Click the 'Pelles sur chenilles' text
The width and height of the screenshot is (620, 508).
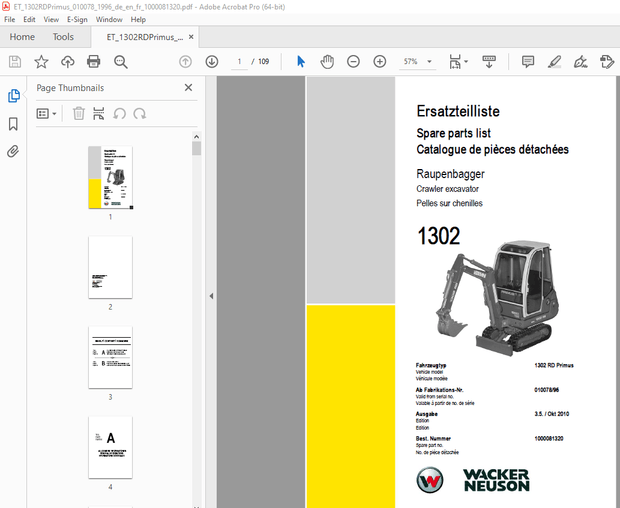[x=449, y=203]
